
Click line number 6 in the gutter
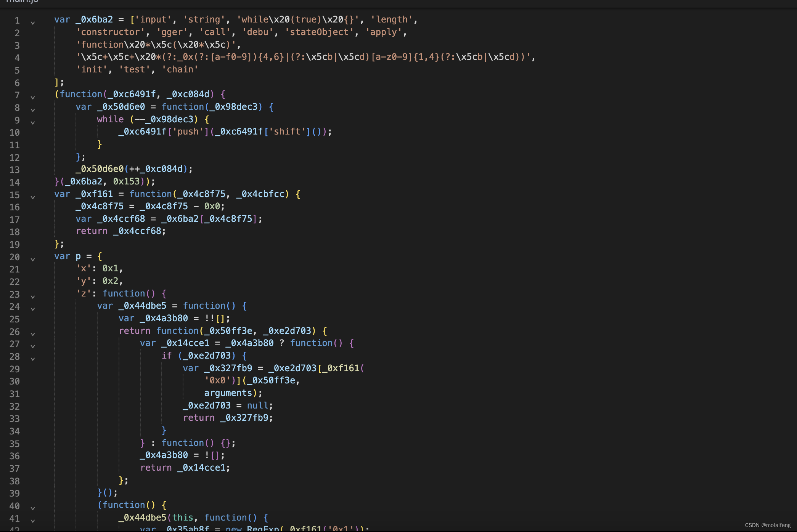[17, 83]
